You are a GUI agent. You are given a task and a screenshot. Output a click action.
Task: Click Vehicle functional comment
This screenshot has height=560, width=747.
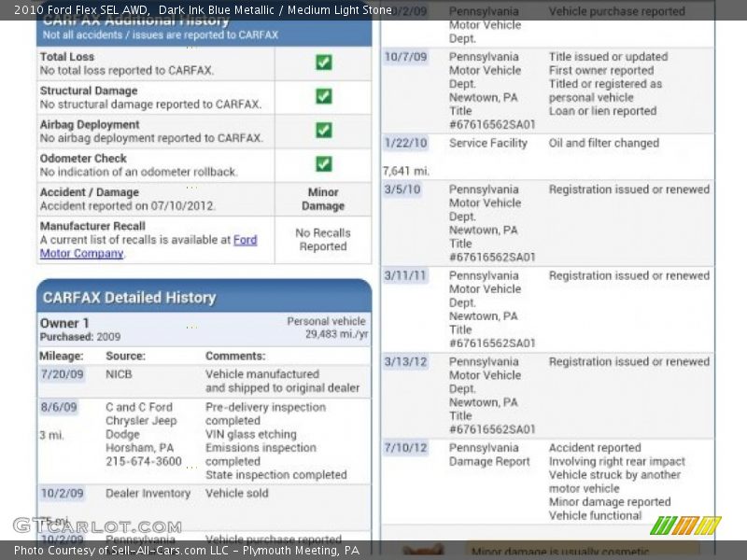595,516
